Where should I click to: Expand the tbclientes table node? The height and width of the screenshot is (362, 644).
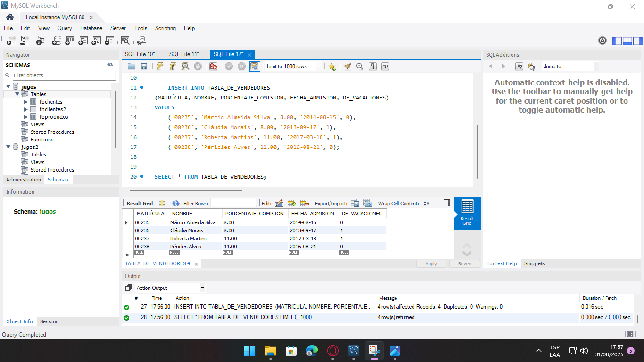[26, 102]
